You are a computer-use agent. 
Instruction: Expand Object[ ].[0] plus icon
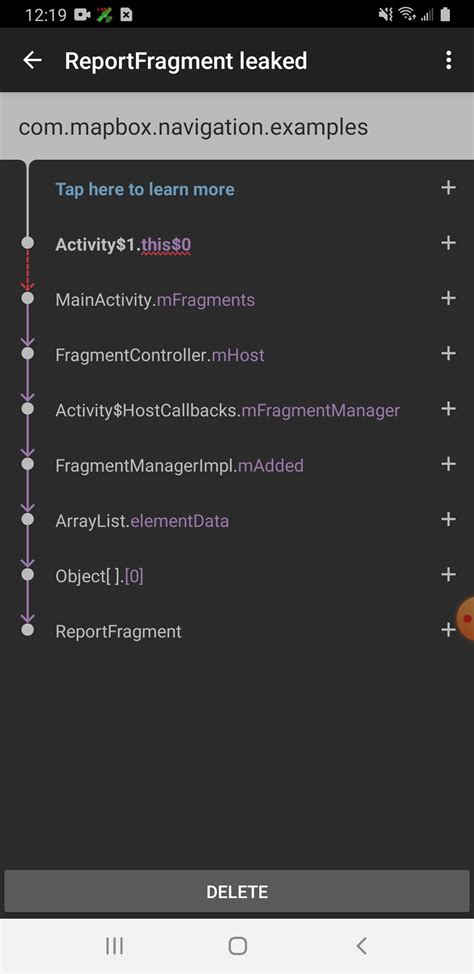[448, 575]
